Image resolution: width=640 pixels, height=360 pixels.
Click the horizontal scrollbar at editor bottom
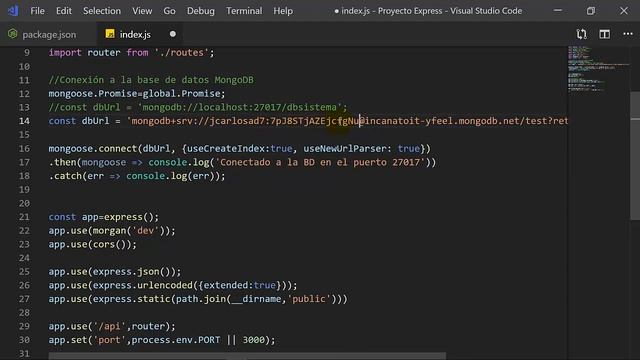coord(247,356)
